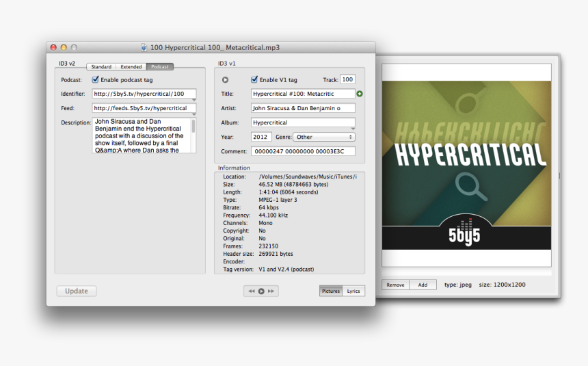Switch to the Extended tab

[131, 67]
